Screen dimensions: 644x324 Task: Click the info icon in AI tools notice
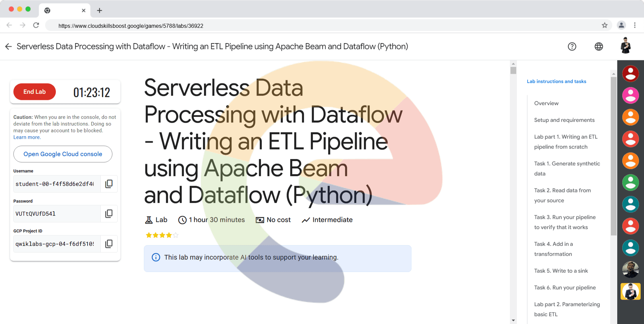(156, 257)
